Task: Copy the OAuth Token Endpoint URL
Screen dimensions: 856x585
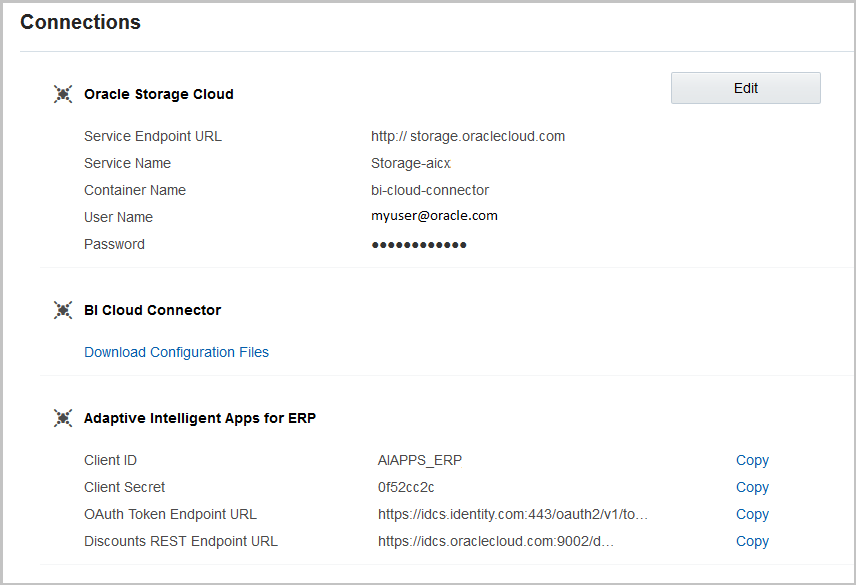Action: click(x=752, y=514)
